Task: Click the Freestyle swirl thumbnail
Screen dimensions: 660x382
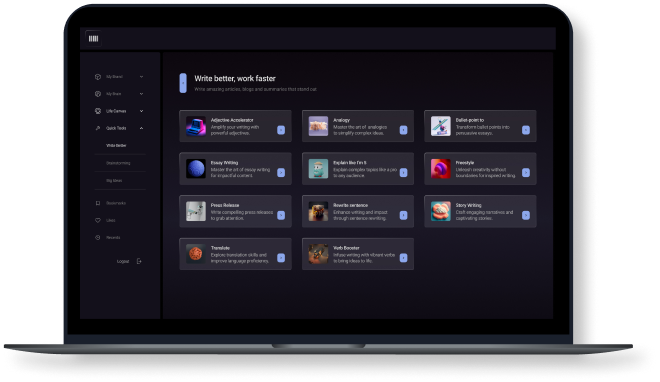Action: tap(441, 169)
